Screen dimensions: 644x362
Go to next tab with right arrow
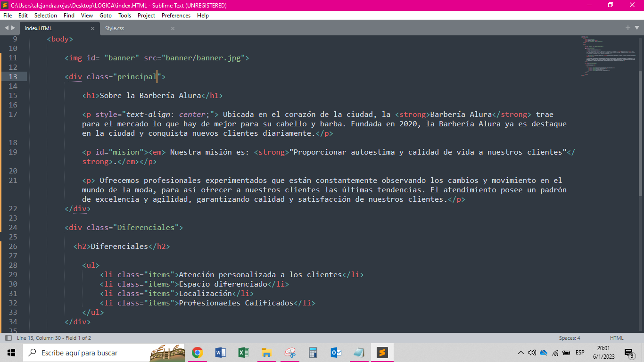13,28
